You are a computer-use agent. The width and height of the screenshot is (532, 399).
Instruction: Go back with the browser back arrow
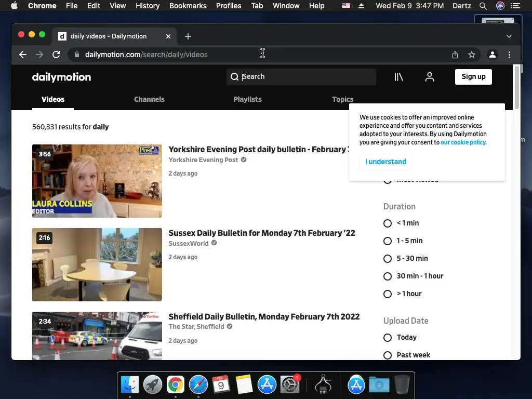(23, 55)
